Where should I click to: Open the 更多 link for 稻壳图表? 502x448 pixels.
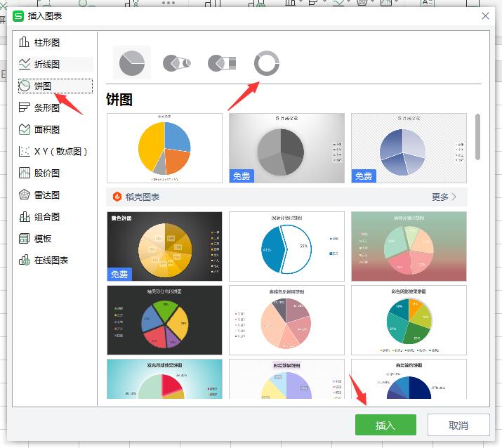pos(440,197)
